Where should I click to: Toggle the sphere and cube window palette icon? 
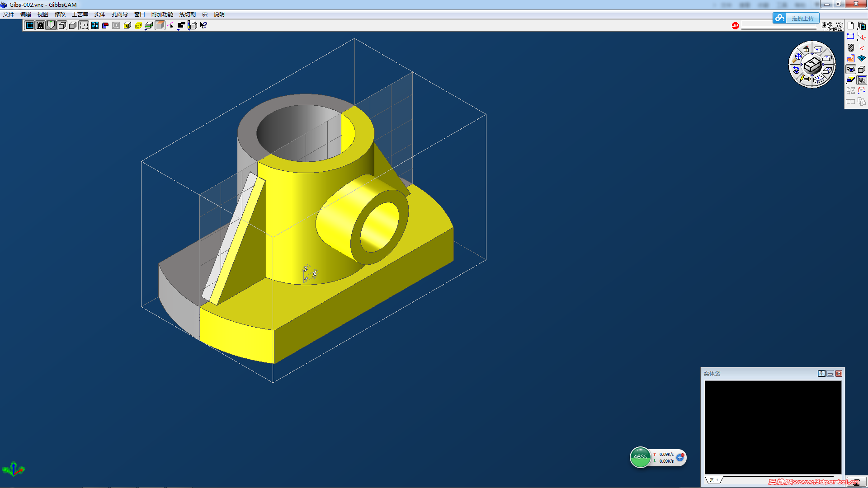(x=862, y=80)
